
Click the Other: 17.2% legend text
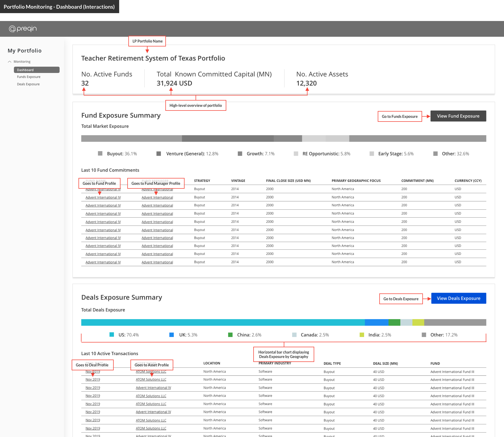pos(444,335)
